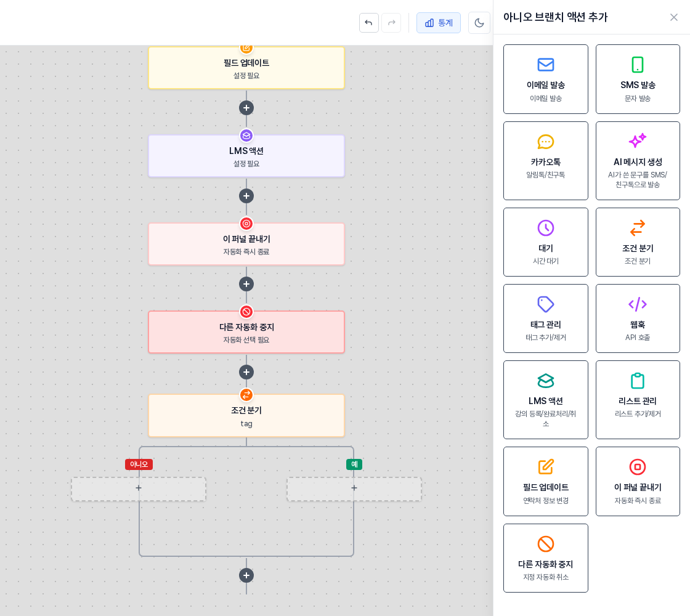Choose the 조건 분기 arrows icon in panel

(637, 228)
